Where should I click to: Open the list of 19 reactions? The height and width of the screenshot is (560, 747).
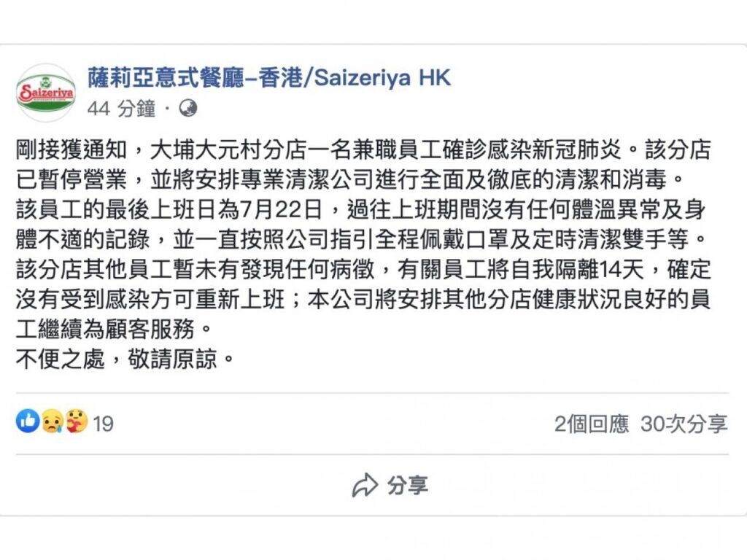pyautogui.click(x=103, y=424)
